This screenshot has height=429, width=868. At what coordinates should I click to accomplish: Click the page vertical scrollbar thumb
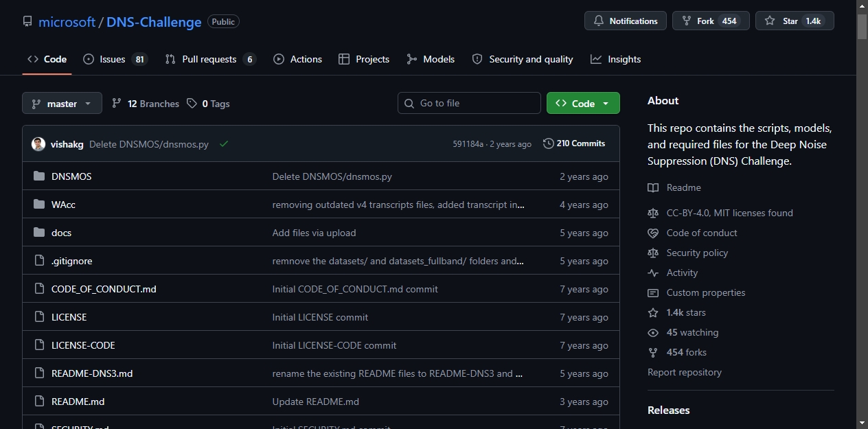click(x=862, y=26)
